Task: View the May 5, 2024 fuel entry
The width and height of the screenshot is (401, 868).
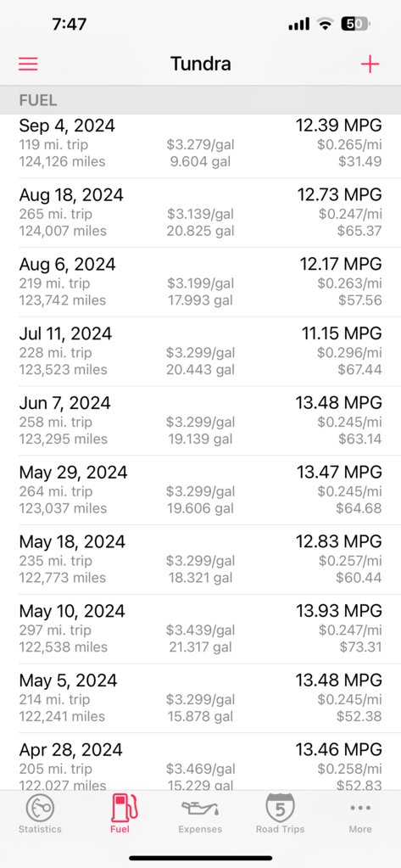Action: pos(200,698)
